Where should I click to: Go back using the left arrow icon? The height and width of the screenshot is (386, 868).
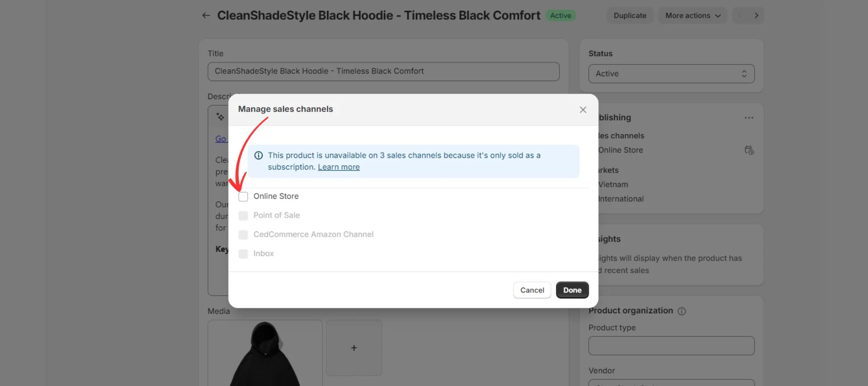click(206, 15)
